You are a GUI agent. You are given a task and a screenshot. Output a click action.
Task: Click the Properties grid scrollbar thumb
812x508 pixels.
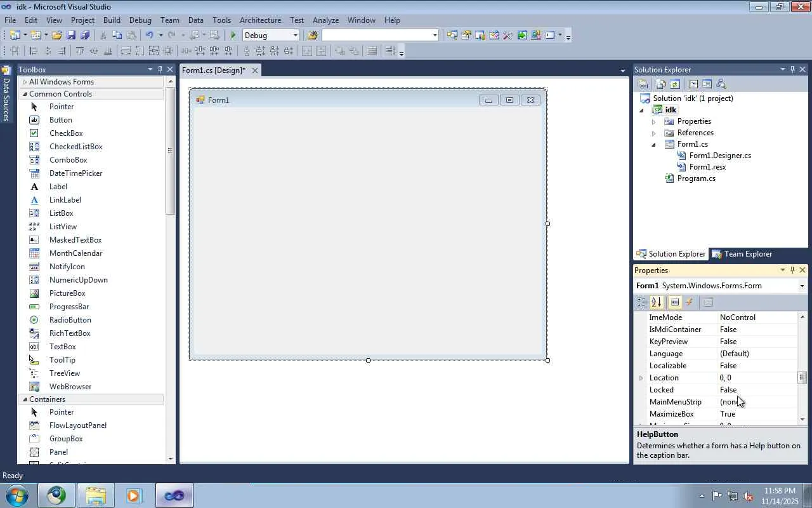pyautogui.click(x=802, y=378)
